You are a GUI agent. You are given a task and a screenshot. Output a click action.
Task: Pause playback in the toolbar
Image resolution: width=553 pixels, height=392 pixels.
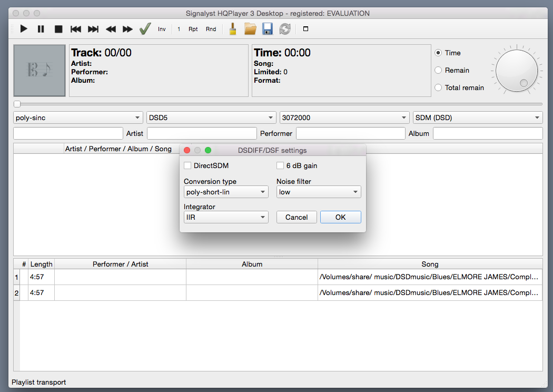coord(41,29)
